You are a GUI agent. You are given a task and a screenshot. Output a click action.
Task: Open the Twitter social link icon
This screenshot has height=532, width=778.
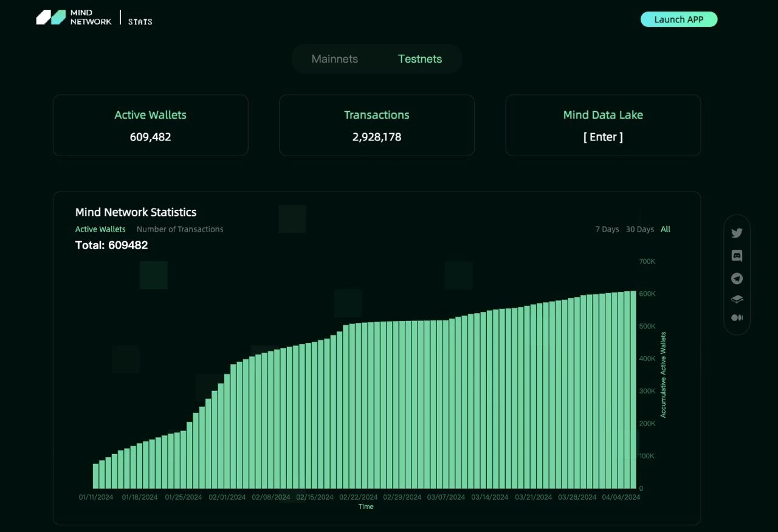[x=737, y=233]
